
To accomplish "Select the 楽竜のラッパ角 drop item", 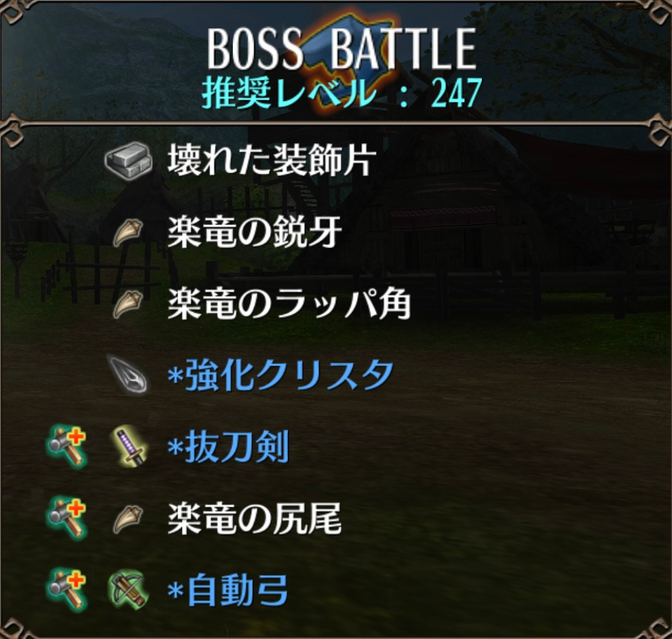I will [289, 304].
